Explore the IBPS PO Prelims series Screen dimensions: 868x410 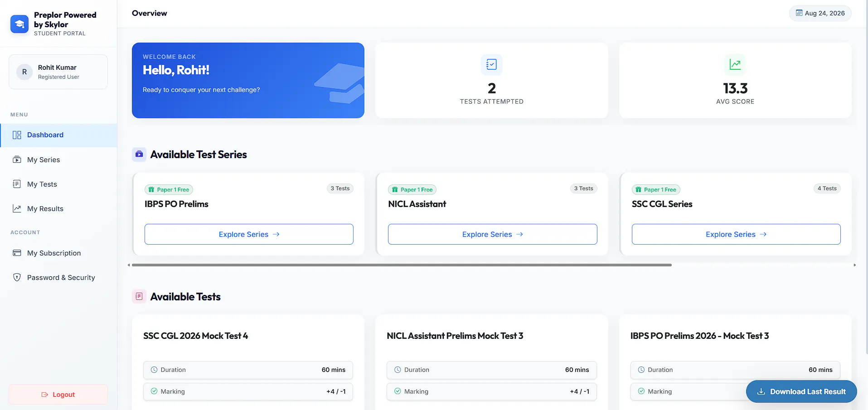[x=249, y=234]
